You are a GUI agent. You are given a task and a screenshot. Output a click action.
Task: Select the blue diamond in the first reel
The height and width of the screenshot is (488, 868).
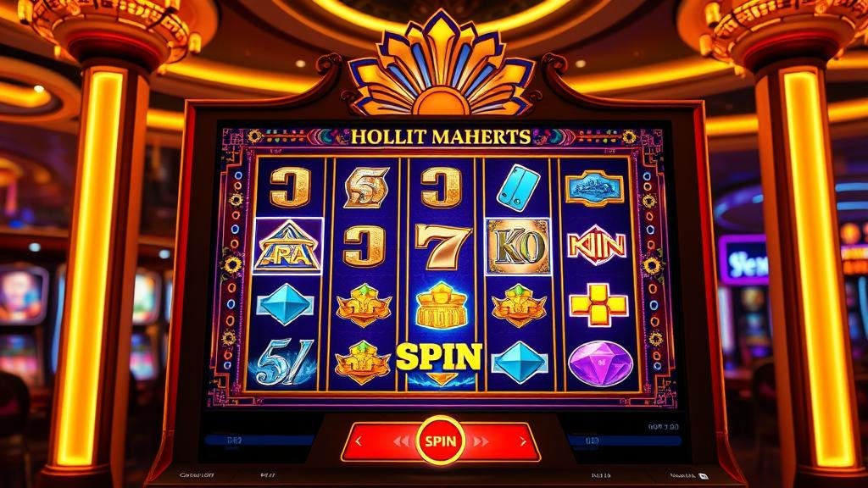click(x=285, y=304)
